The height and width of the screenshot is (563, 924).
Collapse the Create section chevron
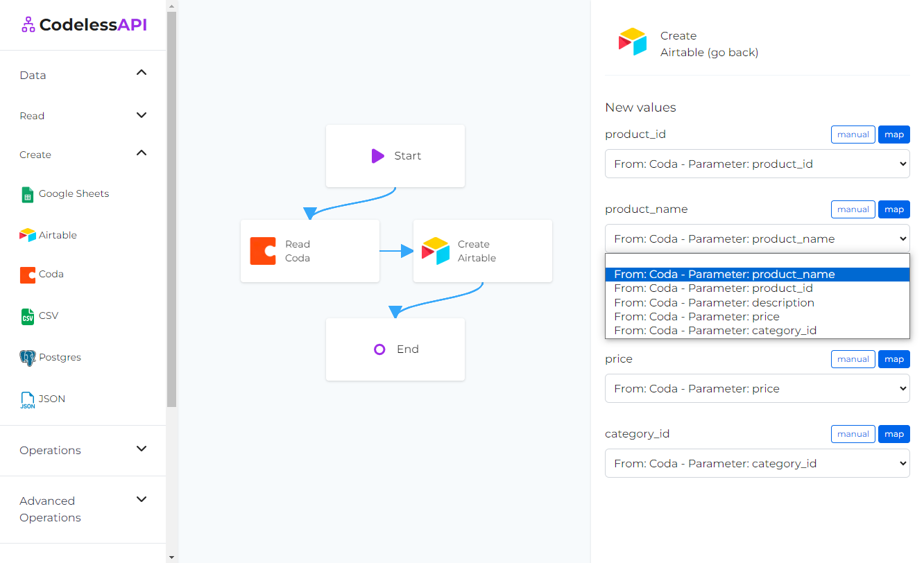coord(142,153)
